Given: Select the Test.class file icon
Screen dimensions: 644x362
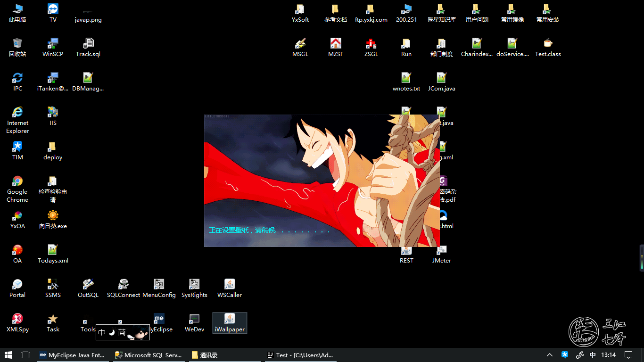Looking at the screenshot, I should click(x=548, y=48).
